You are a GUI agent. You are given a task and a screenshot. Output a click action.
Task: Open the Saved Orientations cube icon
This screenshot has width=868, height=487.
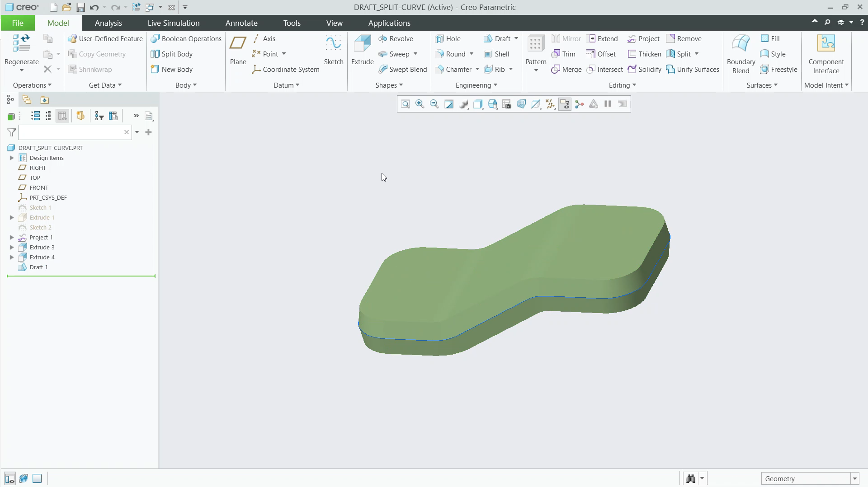pyautogui.click(x=492, y=104)
